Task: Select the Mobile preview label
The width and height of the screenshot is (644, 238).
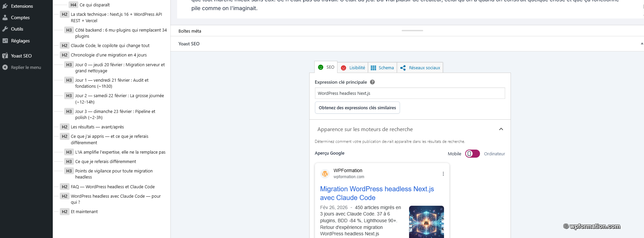Action: click(x=454, y=154)
